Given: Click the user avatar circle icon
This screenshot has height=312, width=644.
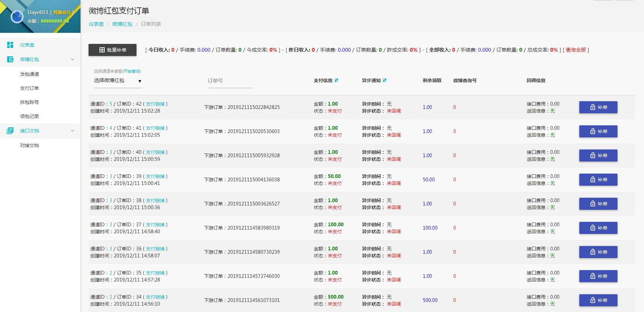Looking at the screenshot, I should tap(17, 16).
